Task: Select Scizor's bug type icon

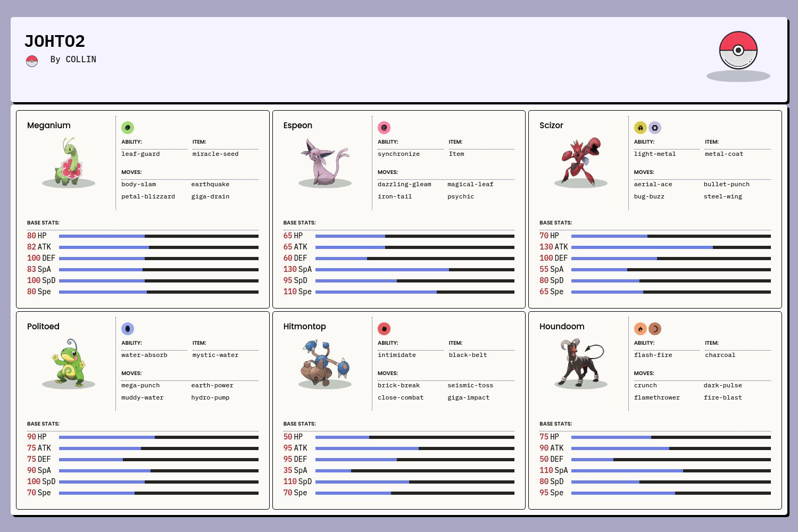Action: click(x=641, y=128)
